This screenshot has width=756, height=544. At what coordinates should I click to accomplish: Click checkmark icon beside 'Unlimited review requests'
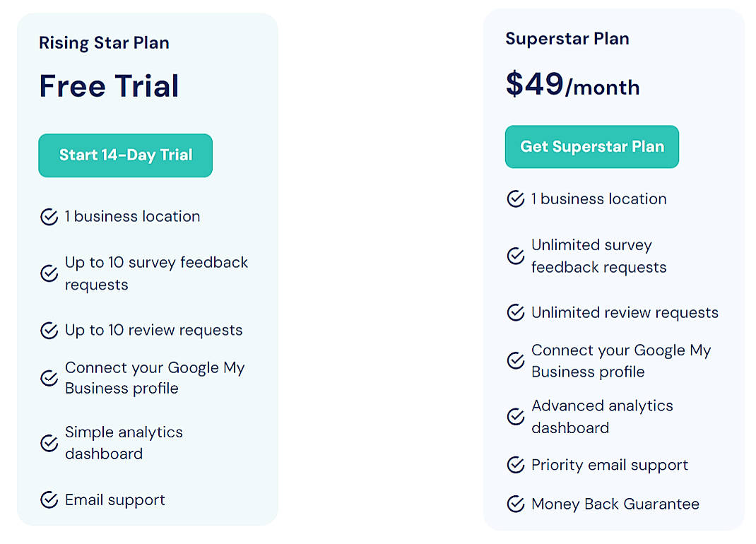click(516, 312)
